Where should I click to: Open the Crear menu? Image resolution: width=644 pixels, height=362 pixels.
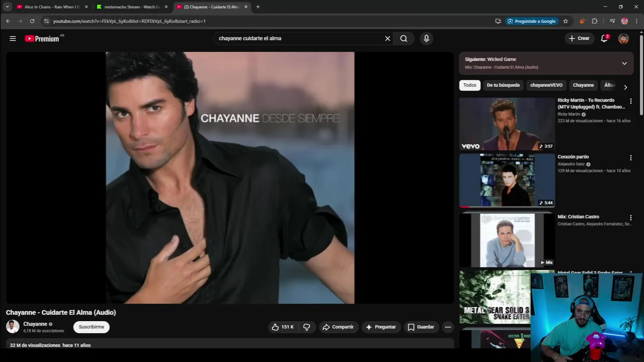coord(579,38)
